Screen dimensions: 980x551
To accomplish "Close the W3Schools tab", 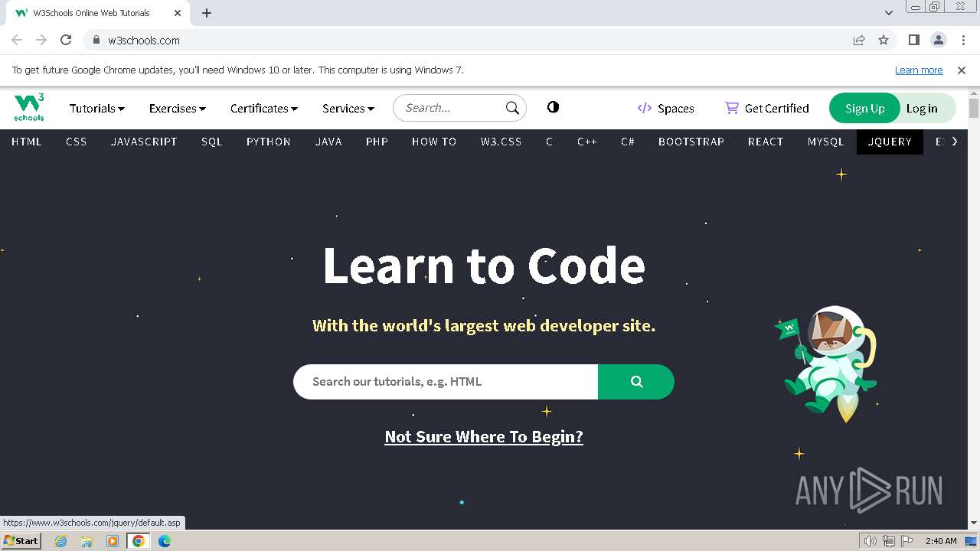I will pos(177,13).
